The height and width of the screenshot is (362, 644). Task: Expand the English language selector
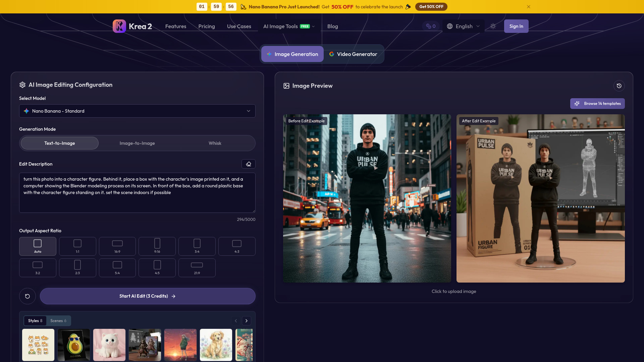point(463,26)
